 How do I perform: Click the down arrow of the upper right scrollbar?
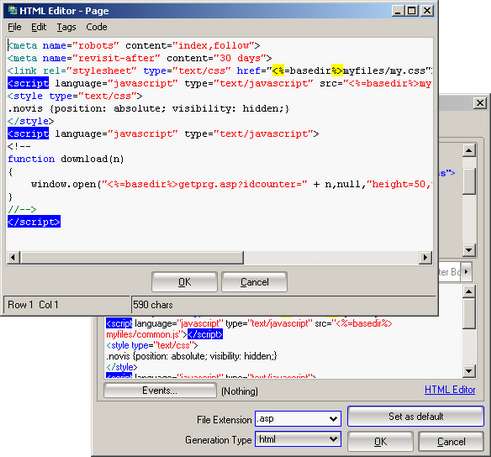click(469, 250)
